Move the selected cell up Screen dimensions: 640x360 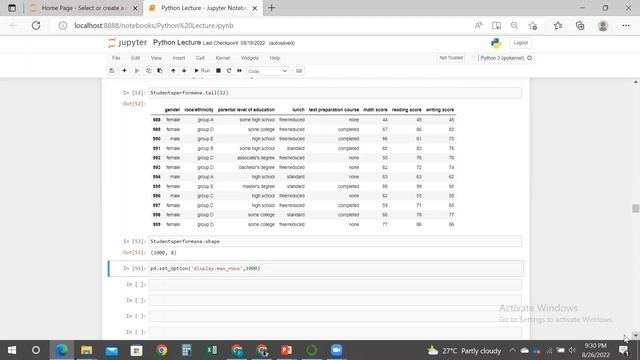[173, 71]
